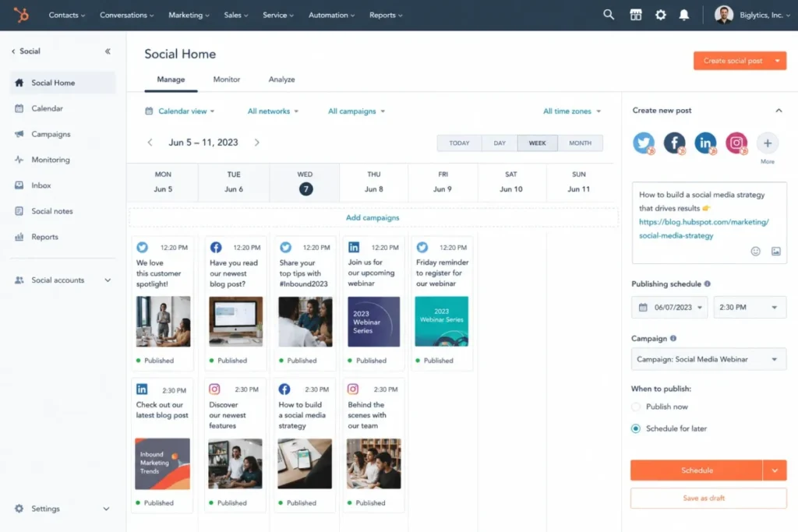This screenshot has height=532, width=798.
Task: Open the Reports menu in top bar
Action: click(x=386, y=15)
